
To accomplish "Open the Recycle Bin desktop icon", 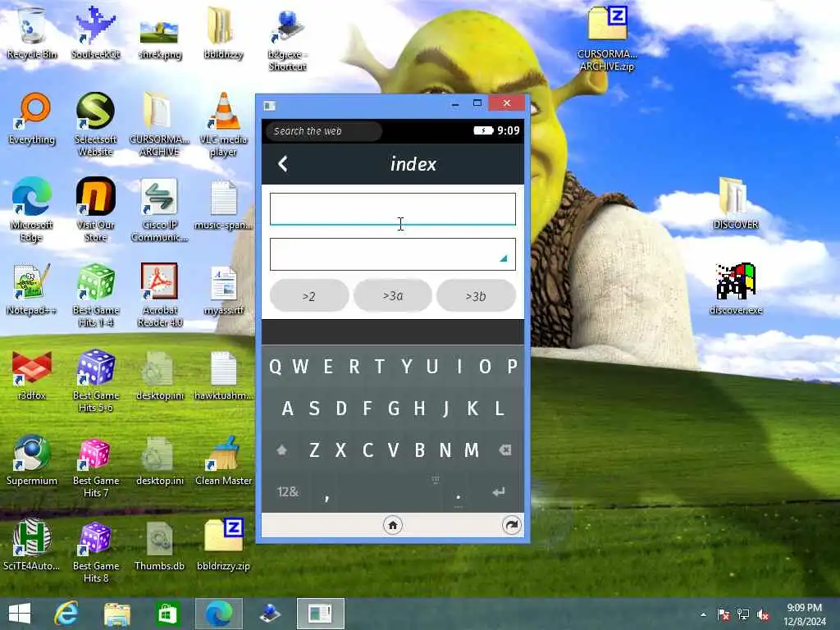I will coord(32,32).
